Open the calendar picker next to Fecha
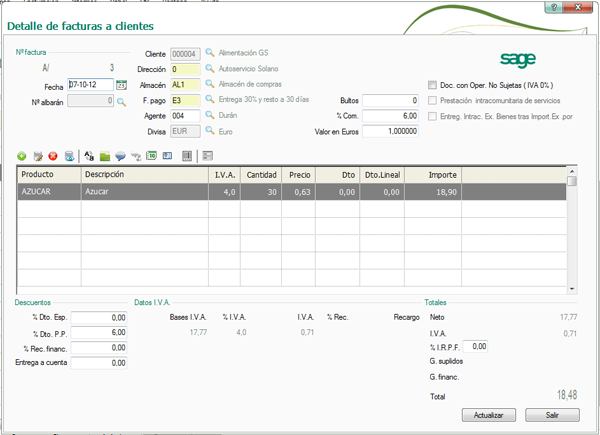The image size is (600, 435). point(122,85)
